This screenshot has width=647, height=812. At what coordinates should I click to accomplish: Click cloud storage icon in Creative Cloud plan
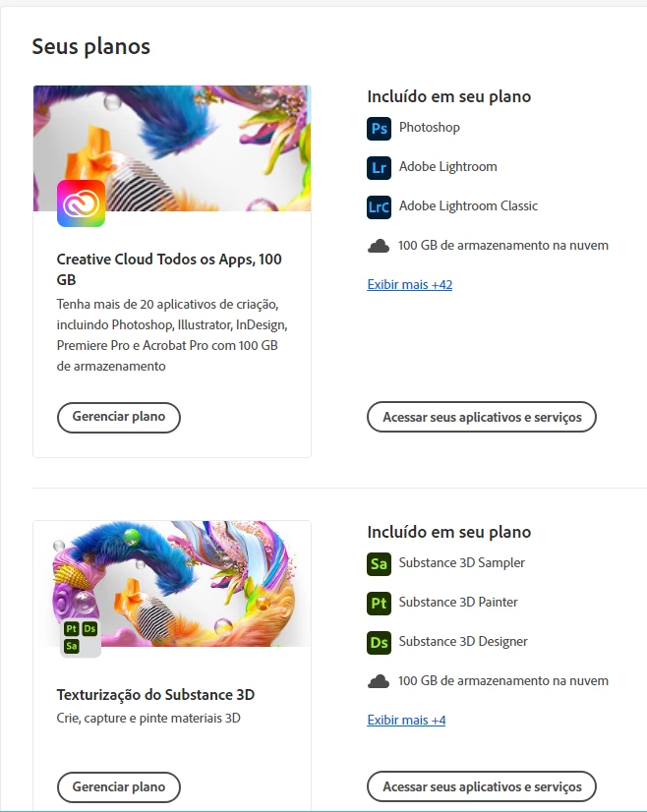[x=379, y=246]
